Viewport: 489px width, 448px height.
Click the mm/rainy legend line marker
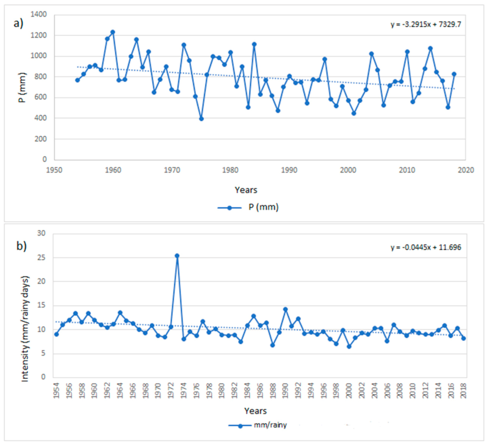[240, 426]
